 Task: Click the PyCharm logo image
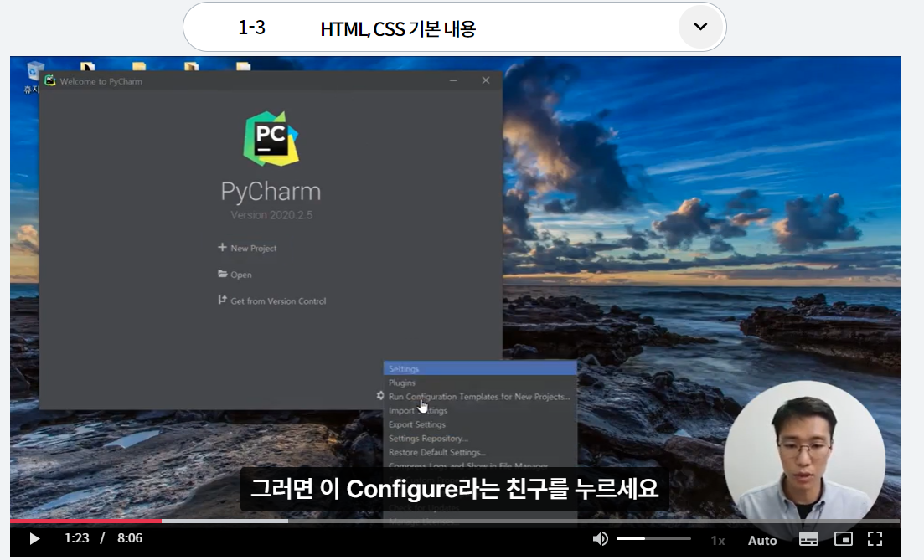pyautogui.click(x=271, y=139)
